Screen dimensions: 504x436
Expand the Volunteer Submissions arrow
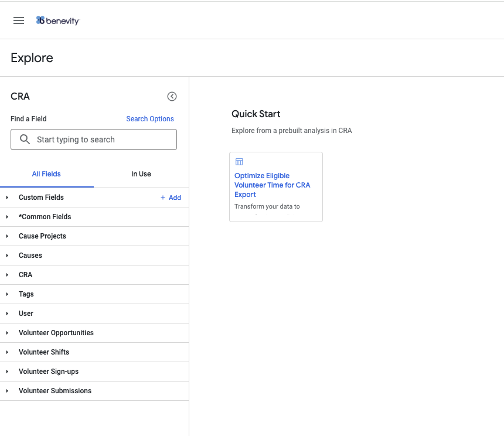[7, 391]
